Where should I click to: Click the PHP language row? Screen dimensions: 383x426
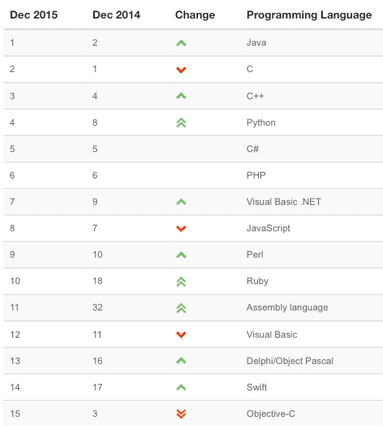[193, 175]
